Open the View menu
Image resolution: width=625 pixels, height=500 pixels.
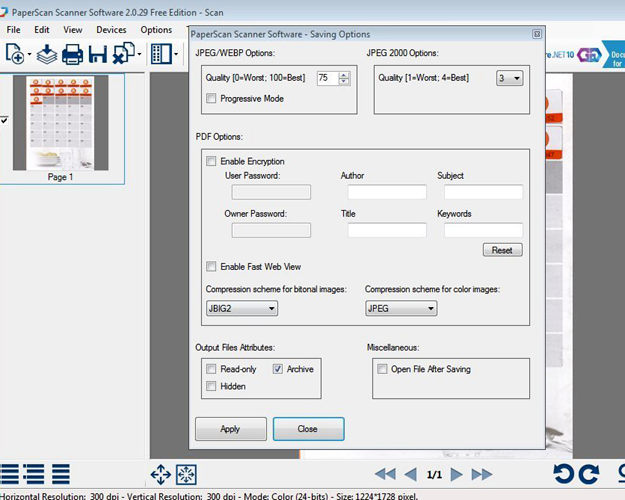pos(73,30)
